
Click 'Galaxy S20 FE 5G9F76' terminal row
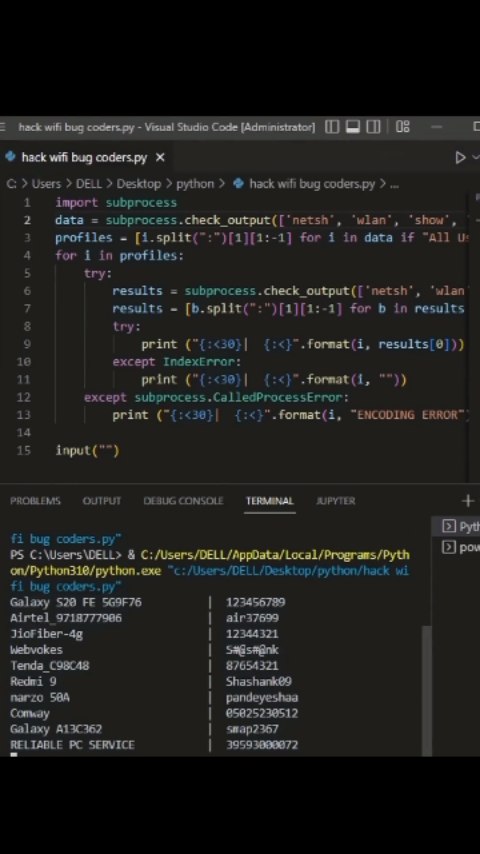click(x=76, y=602)
